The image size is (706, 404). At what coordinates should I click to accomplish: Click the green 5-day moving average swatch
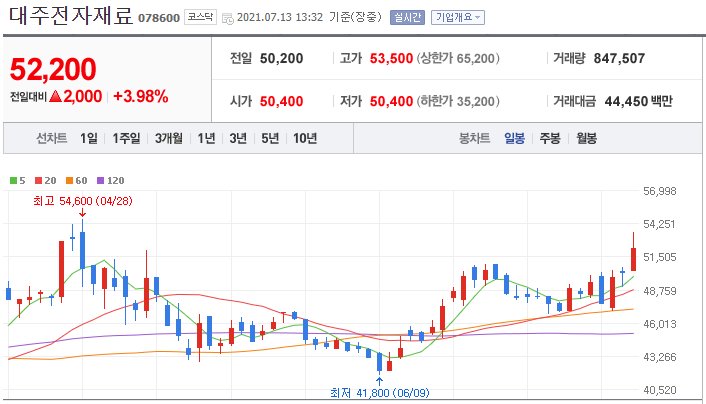[x=13, y=181]
